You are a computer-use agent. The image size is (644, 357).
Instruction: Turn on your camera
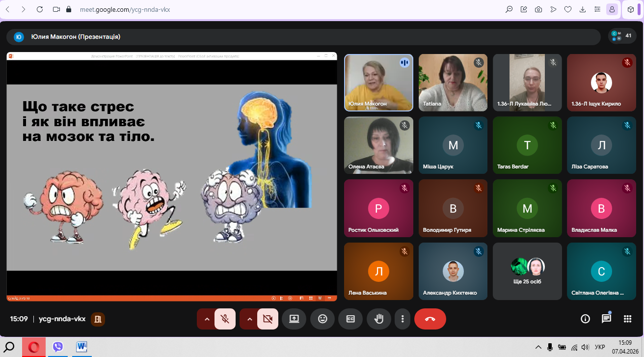click(x=268, y=319)
